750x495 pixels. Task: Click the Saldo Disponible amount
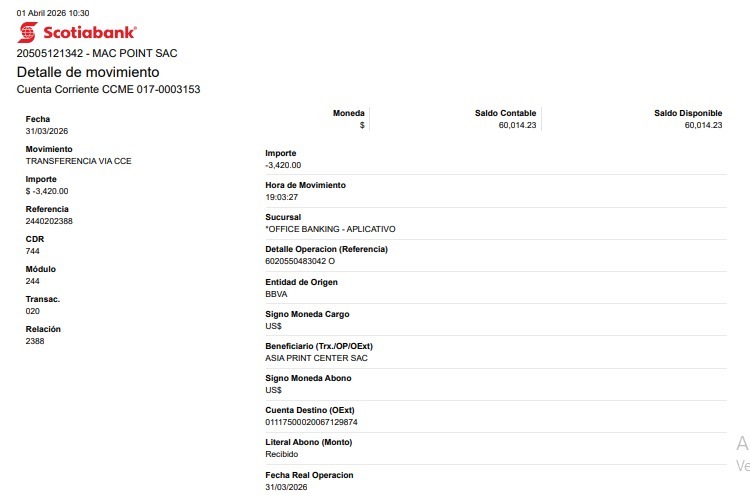[702, 126]
